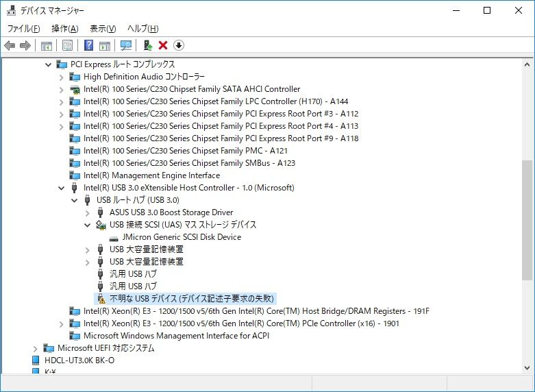Viewport: 535px width, 392px height.
Task: Click the UAS mass storage device icon
Action: 101,225
